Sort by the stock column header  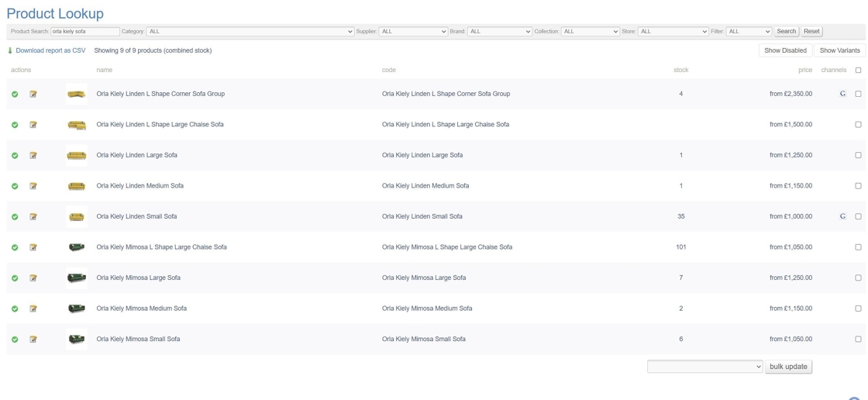pos(681,71)
